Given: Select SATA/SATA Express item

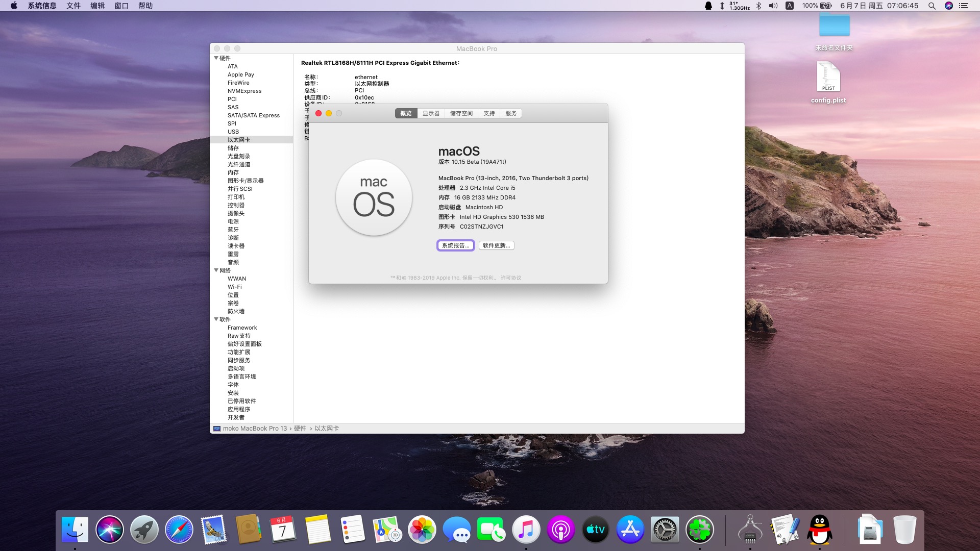Looking at the screenshot, I should coord(253,115).
